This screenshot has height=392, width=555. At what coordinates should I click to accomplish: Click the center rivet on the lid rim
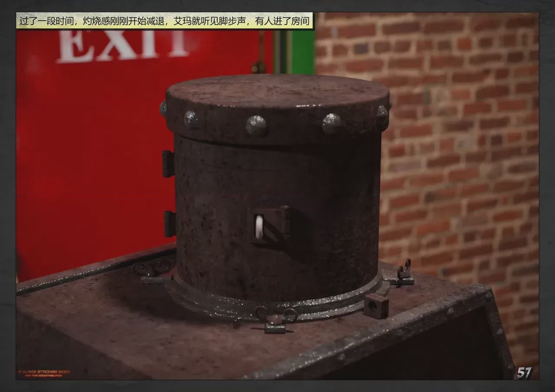256,126
